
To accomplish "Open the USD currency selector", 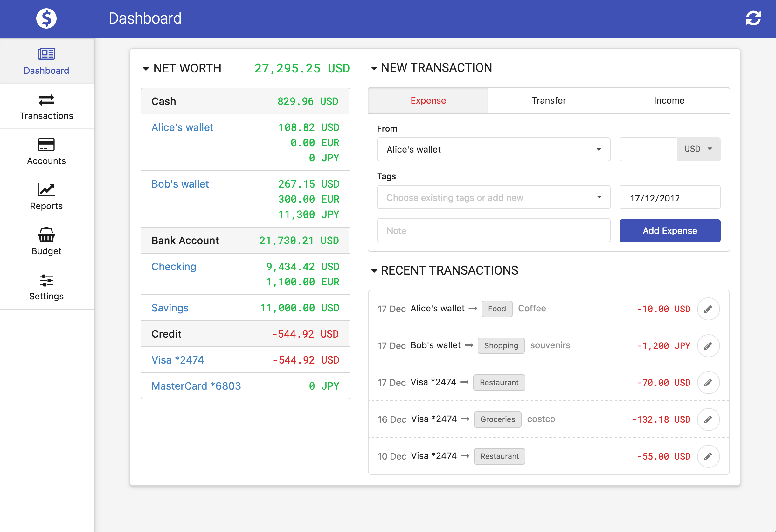I will click(698, 149).
